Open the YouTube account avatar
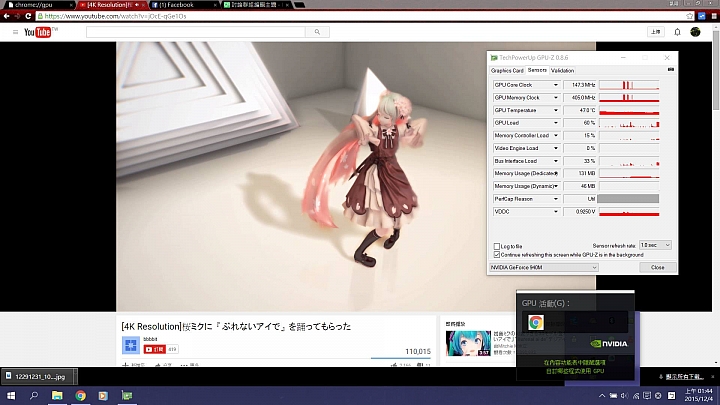The height and width of the screenshot is (405, 720). click(x=695, y=32)
